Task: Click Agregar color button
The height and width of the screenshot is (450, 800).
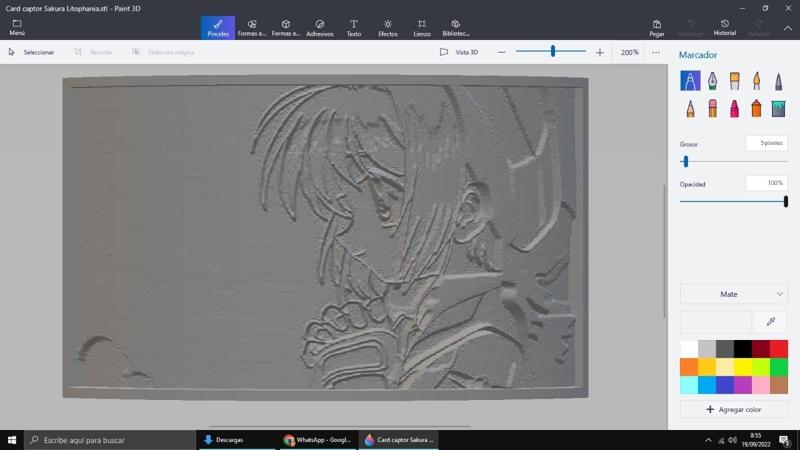Action: (734, 409)
